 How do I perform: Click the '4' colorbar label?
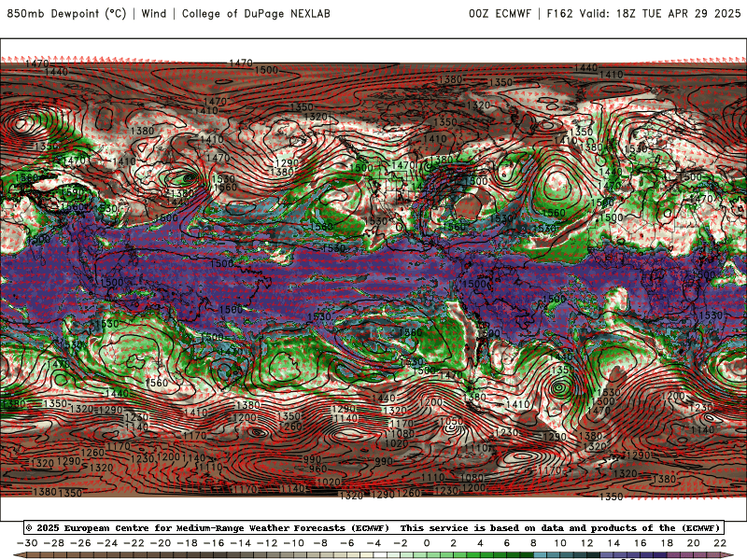(480, 543)
